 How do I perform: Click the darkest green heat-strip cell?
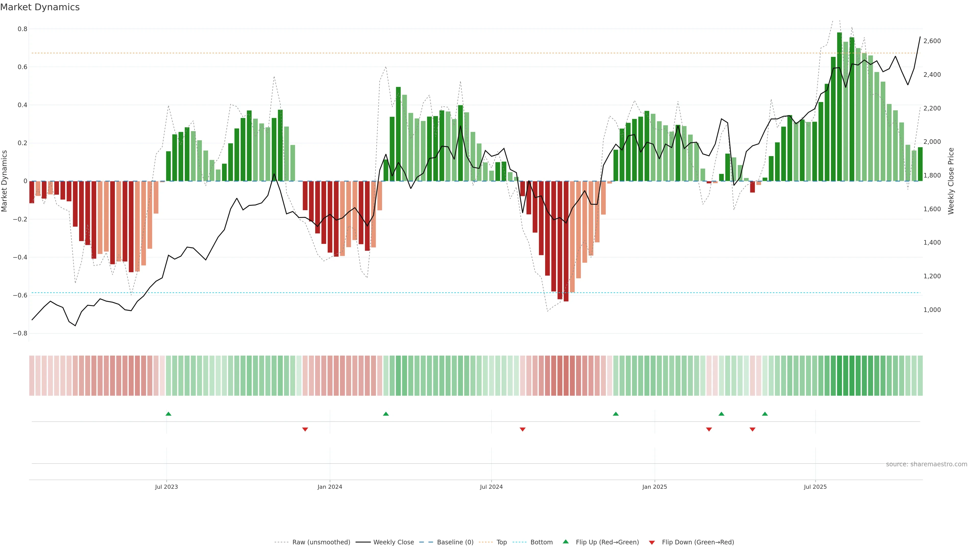coord(840,376)
